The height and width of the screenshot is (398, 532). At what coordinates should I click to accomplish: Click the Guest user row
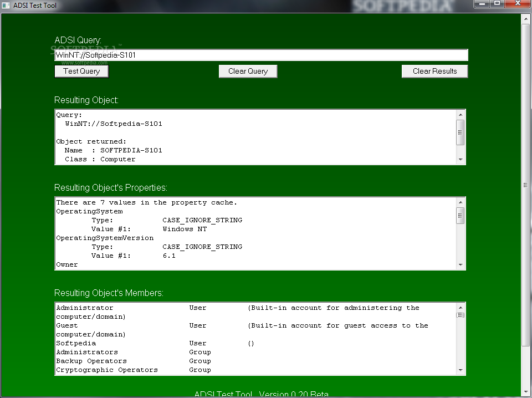(242, 330)
